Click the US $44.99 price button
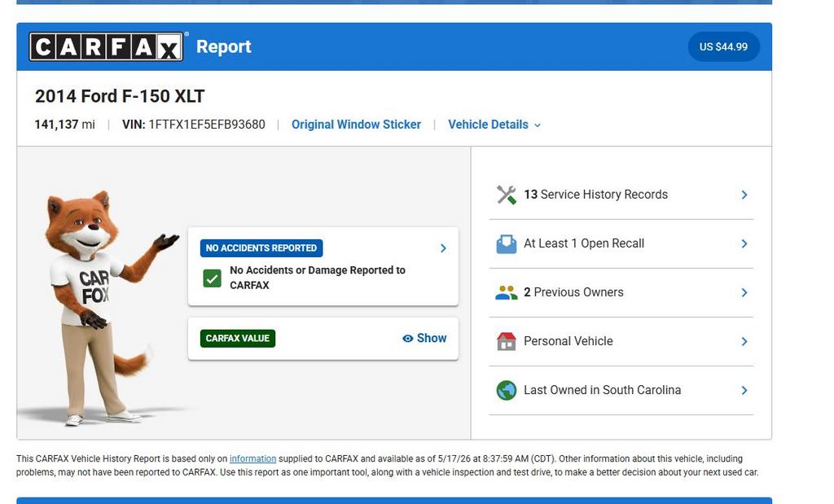Image resolution: width=834 pixels, height=504 pixels. (x=723, y=46)
